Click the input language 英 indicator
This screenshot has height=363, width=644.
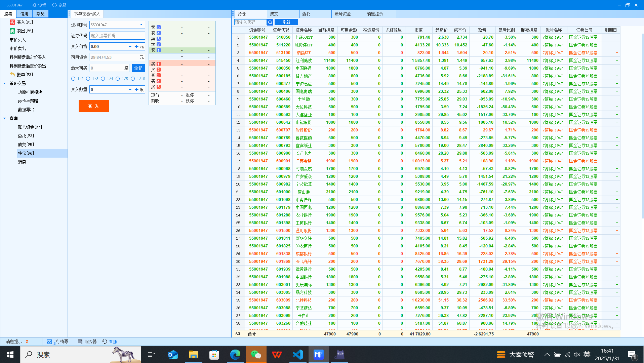587,355
